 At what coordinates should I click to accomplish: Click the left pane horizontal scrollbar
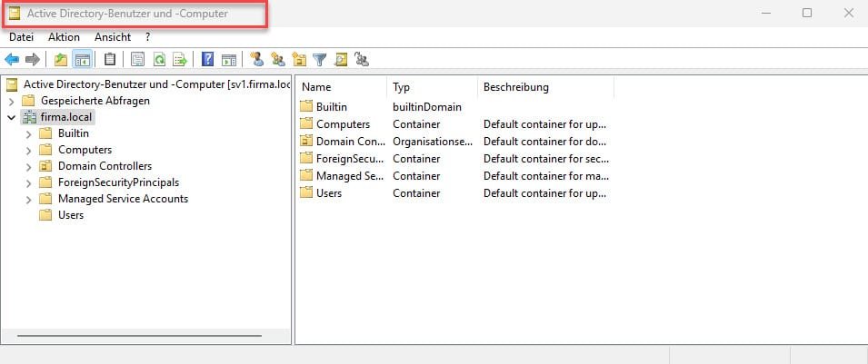(x=139, y=335)
